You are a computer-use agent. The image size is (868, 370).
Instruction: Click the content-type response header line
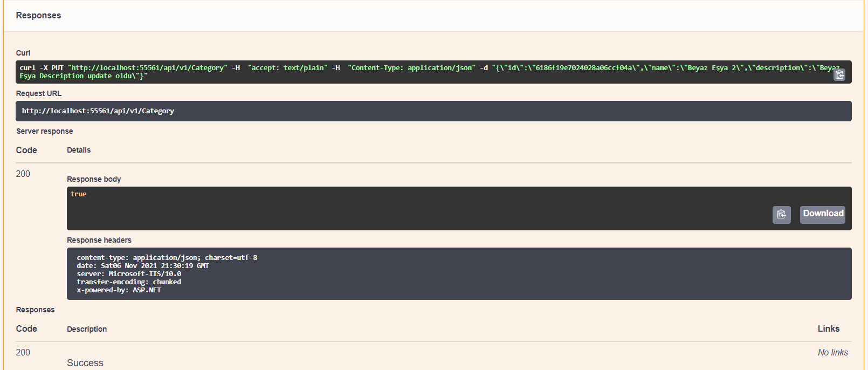(x=167, y=258)
